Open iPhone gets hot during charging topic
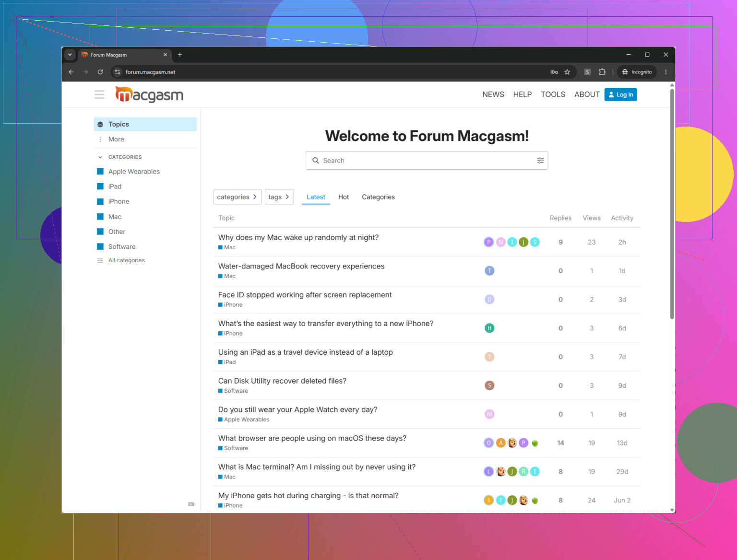The width and height of the screenshot is (737, 560). pyautogui.click(x=308, y=496)
